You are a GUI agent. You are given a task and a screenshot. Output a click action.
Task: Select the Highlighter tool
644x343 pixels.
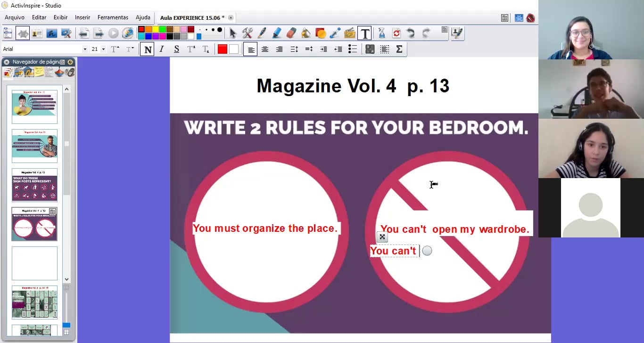coord(276,33)
